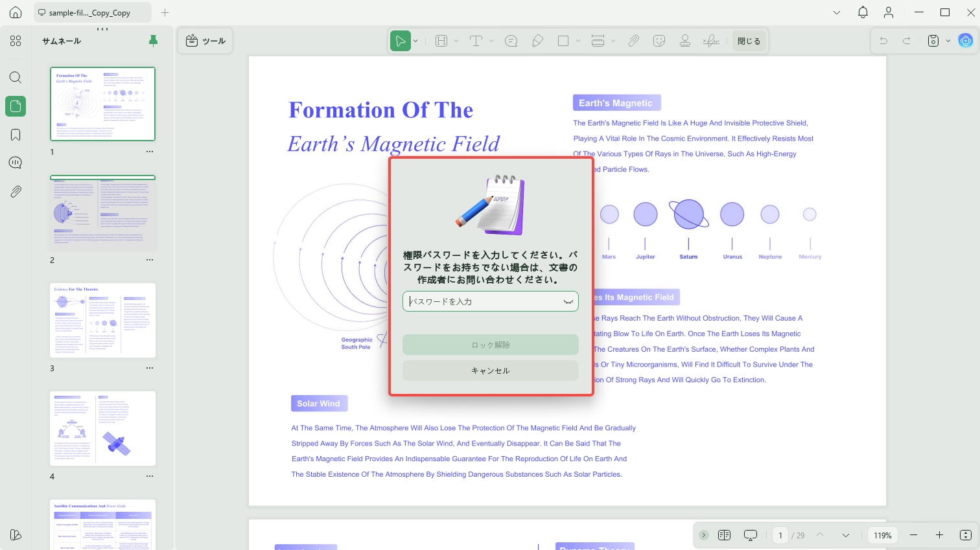The width and height of the screenshot is (980, 550).
Task: Expand the tab list chevron
Action: (837, 12)
